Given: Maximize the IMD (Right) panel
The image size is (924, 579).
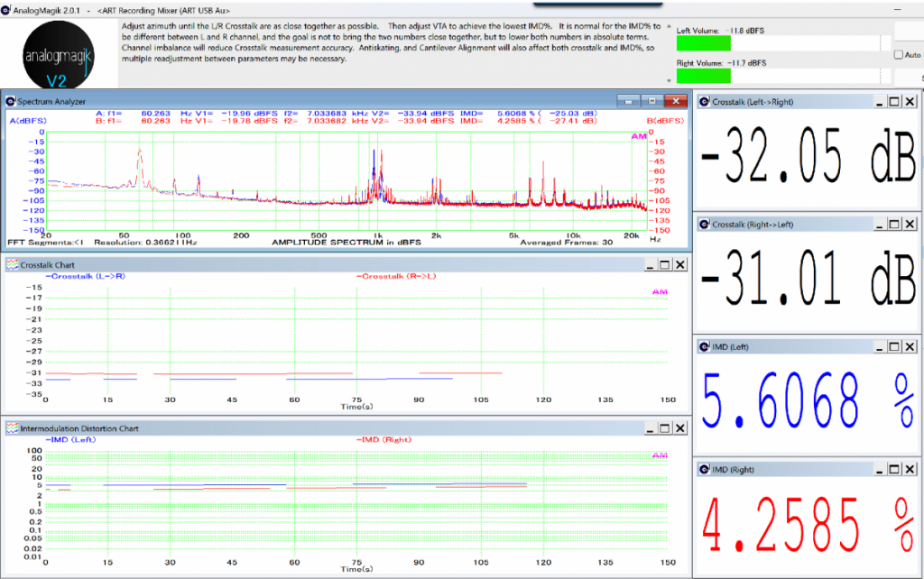Looking at the screenshot, I should pyautogui.click(x=894, y=470).
